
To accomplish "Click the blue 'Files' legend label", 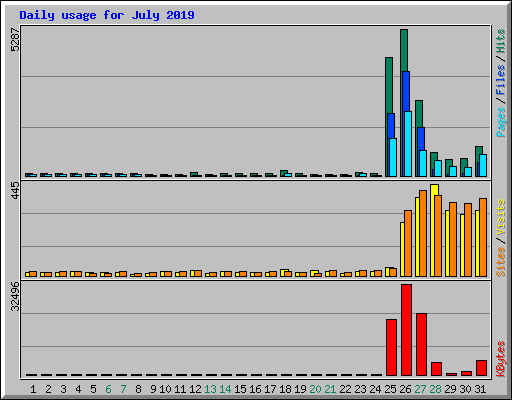I will 501,80.
